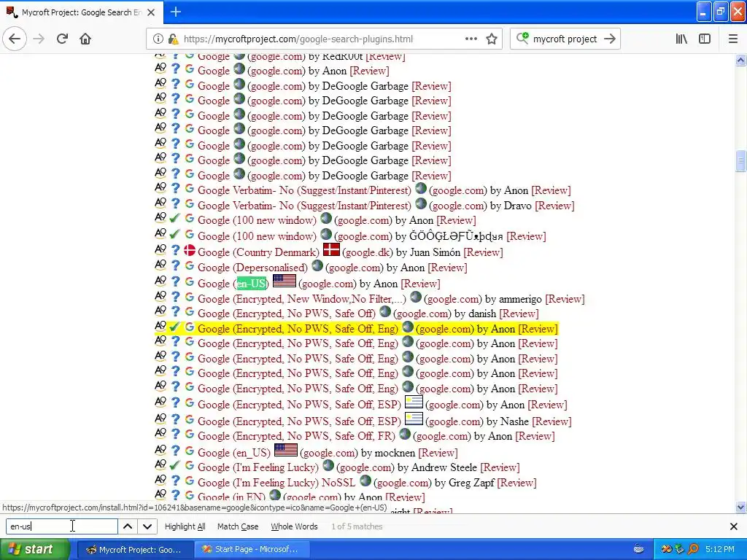
Task: Go back to the previous page
Action: 15,39
